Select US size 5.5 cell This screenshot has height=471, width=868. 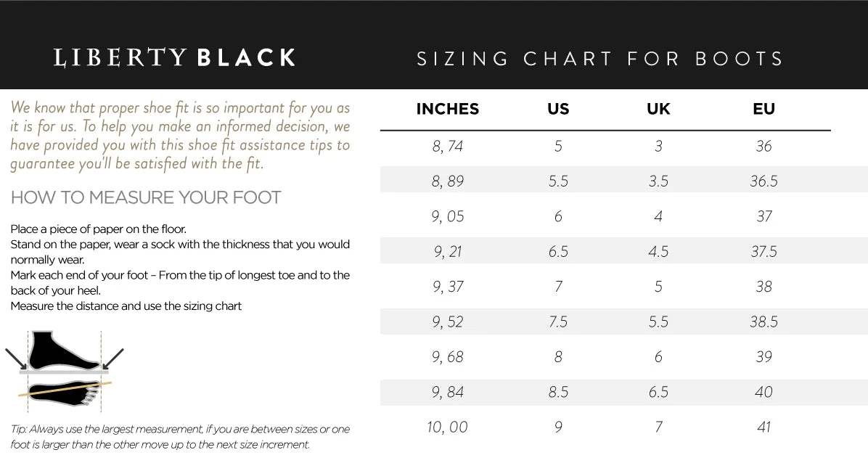coord(558,181)
